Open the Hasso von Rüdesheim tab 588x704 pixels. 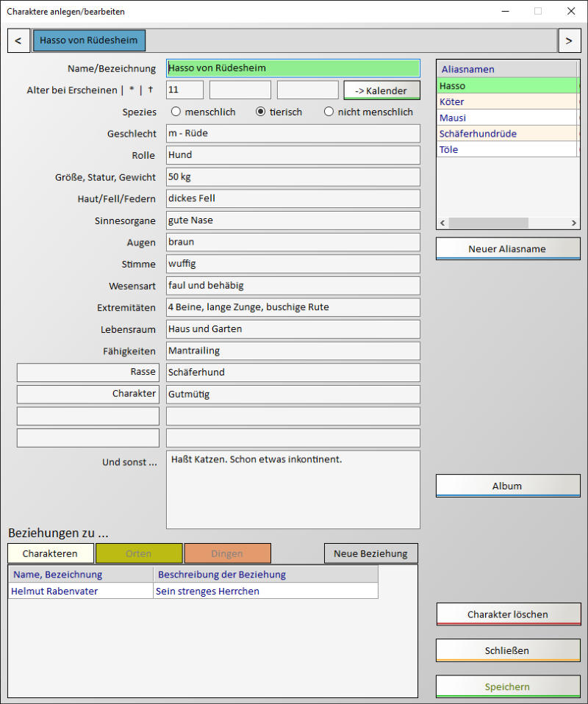[89, 40]
